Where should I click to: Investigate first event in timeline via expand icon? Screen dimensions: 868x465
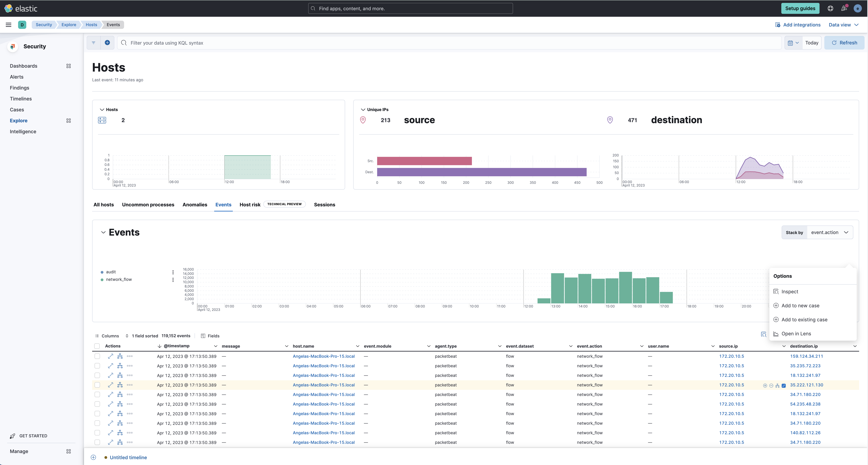click(111, 356)
